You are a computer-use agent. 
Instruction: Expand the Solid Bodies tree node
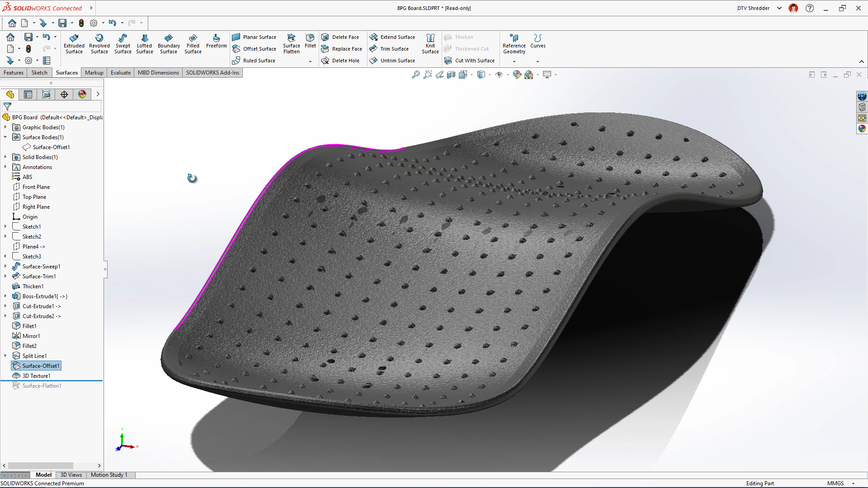[x=5, y=157]
